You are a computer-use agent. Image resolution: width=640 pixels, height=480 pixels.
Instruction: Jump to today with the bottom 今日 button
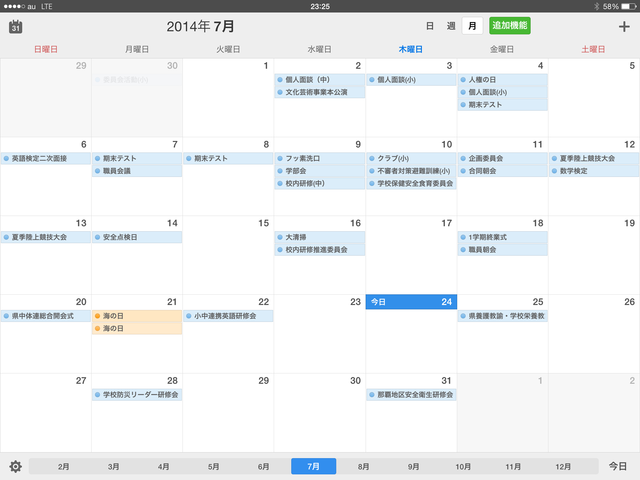[x=618, y=466]
